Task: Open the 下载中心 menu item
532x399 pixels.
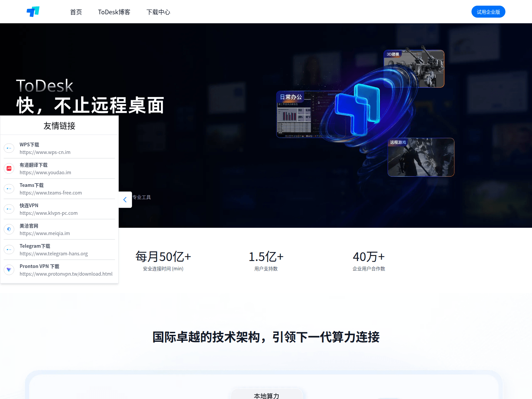Action: click(x=158, y=12)
